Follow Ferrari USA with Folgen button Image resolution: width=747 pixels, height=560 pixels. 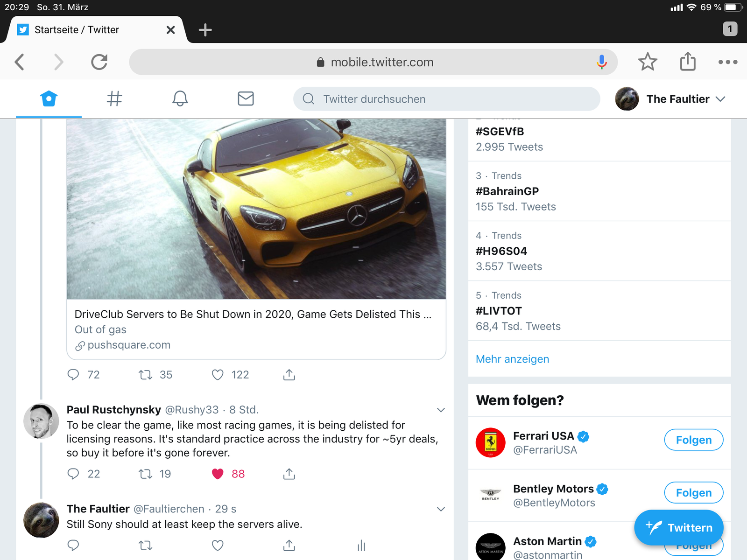coord(693,440)
